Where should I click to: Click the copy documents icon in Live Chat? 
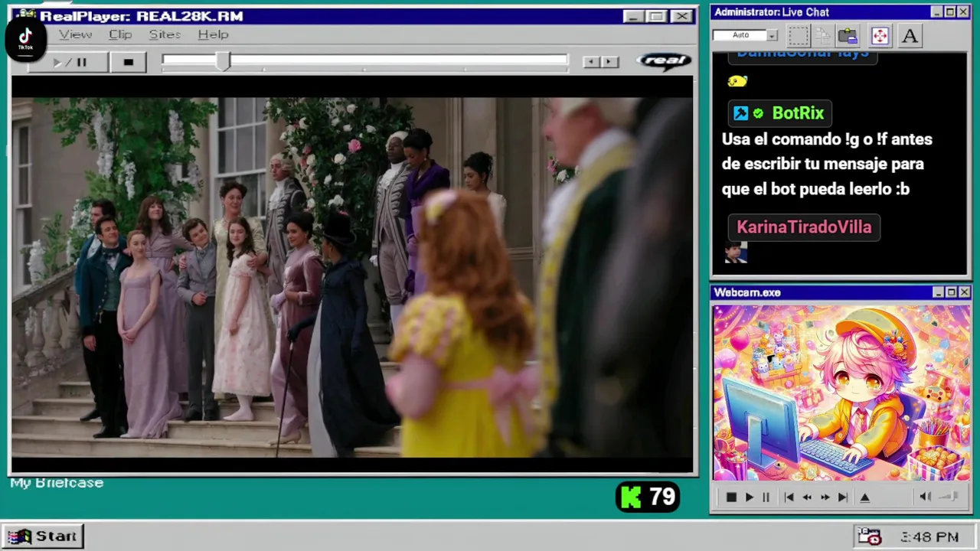823,36
